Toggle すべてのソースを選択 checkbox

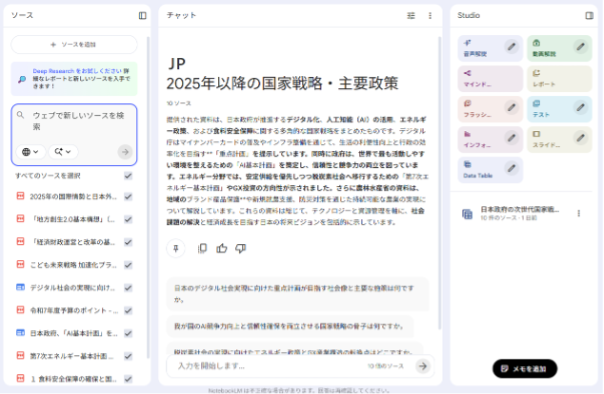(x=128, y=176)
